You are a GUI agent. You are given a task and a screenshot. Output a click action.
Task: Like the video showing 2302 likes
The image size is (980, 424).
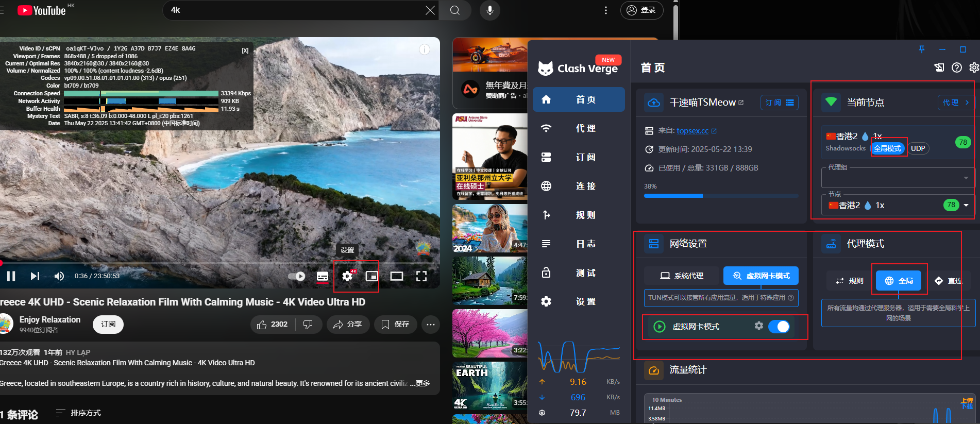273,324
